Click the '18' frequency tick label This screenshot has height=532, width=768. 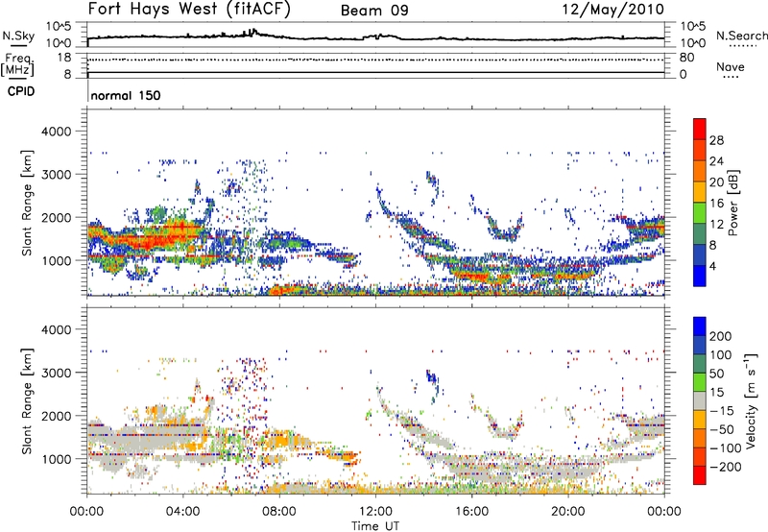(64, 58)
